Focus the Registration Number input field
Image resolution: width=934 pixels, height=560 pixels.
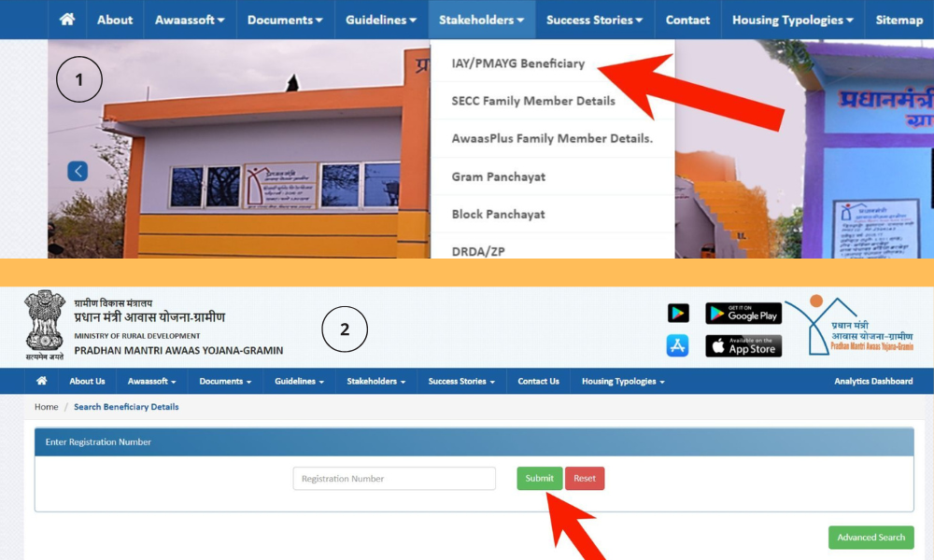click(x=394, y=479)
